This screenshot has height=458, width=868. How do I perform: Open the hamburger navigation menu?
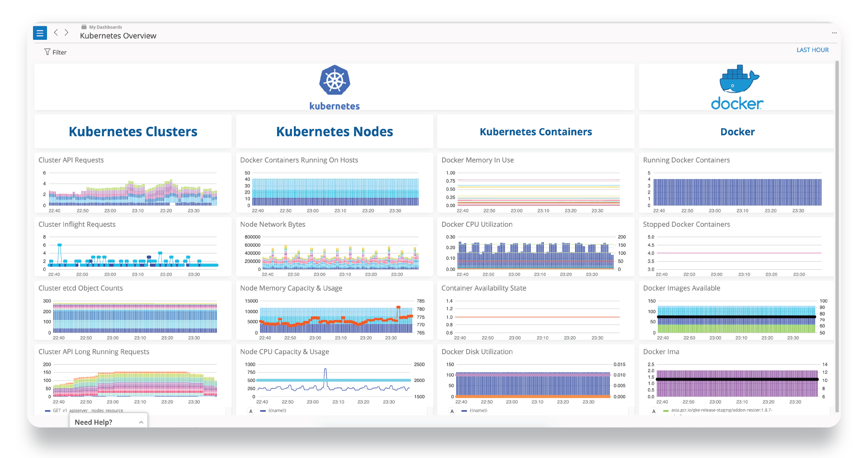coord(40,33)
